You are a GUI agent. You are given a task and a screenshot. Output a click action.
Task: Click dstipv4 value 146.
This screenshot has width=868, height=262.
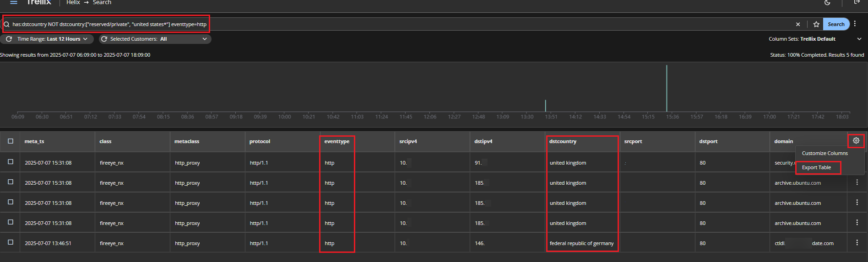coord(479,243)
